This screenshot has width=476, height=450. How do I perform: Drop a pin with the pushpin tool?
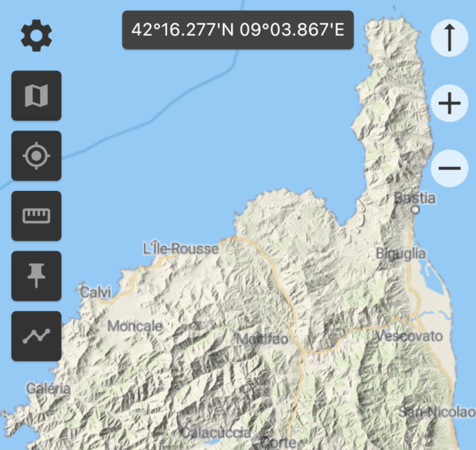(36, 276)
